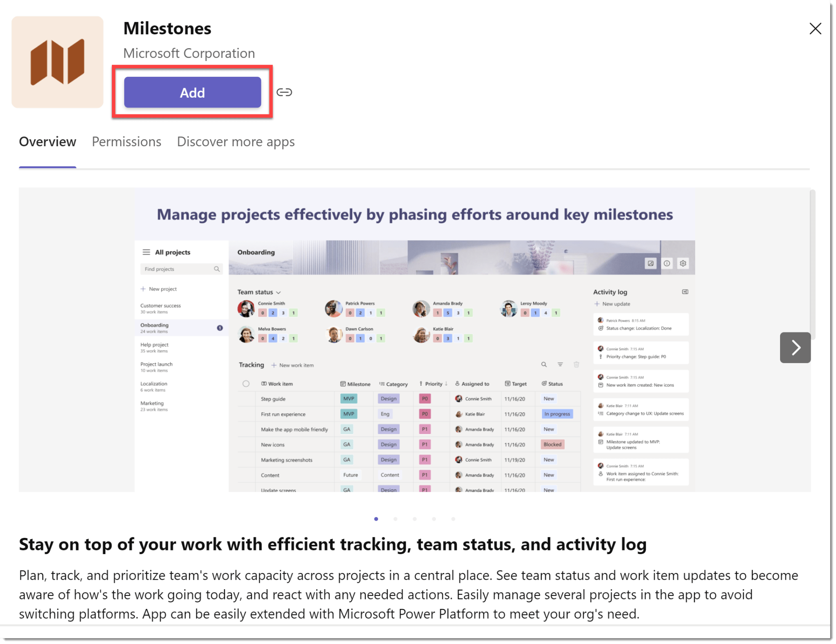Close the Milestones dialog

(x=815, y=29)
